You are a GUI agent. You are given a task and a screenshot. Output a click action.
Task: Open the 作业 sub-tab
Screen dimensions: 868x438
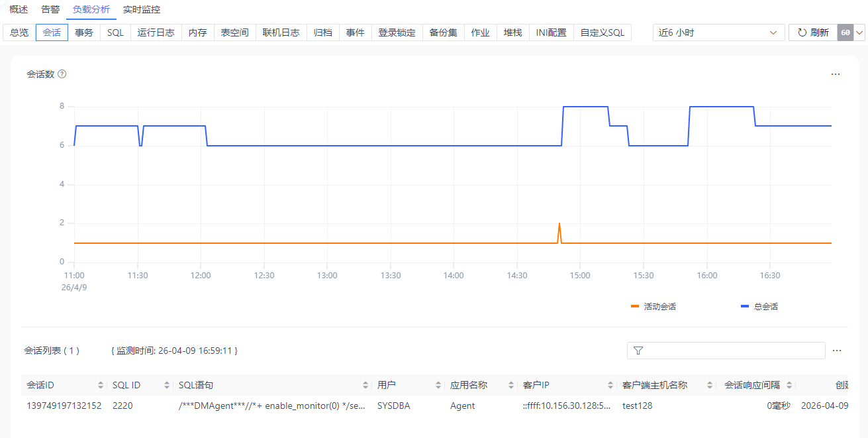(481, 32)
